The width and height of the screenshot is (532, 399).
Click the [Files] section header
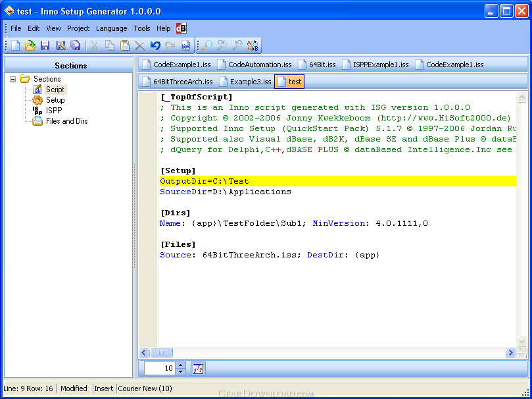coord(178,244)
